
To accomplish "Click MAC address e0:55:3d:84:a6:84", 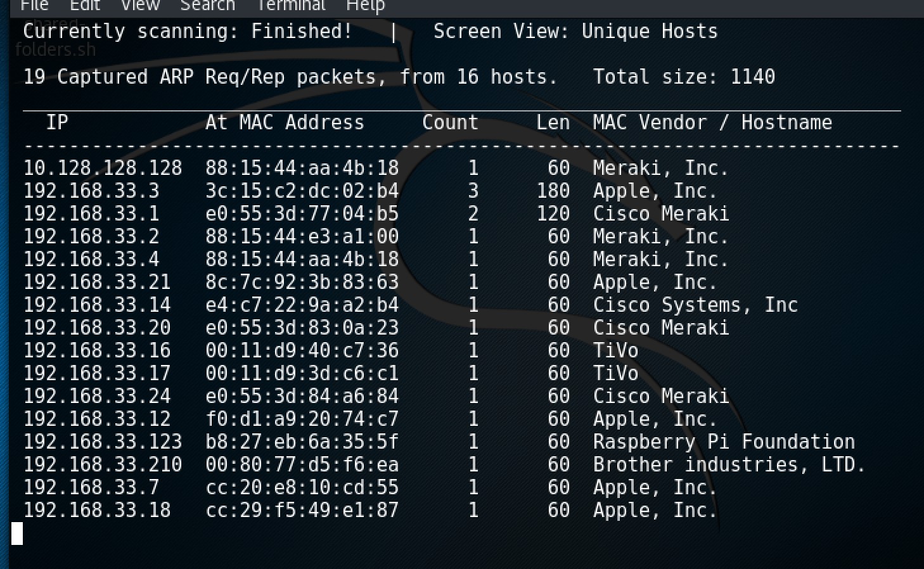I will 302,396.
